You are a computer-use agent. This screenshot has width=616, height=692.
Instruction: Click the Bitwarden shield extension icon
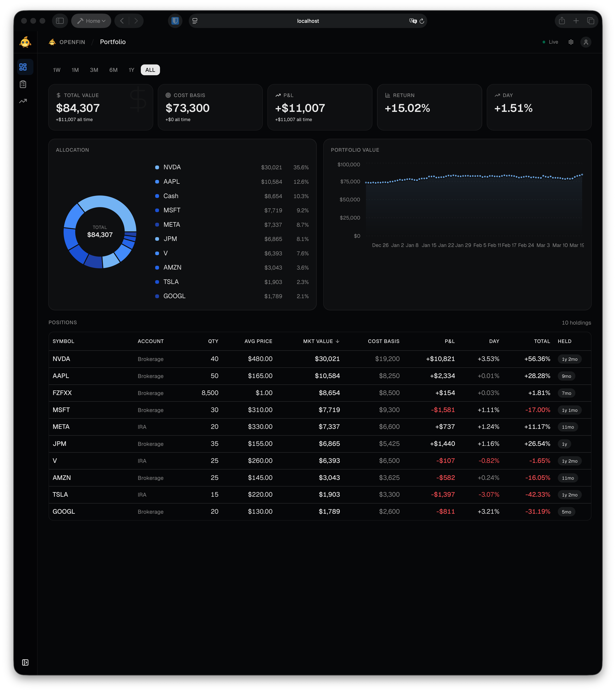pyautogui.click(x=175, y=21)
